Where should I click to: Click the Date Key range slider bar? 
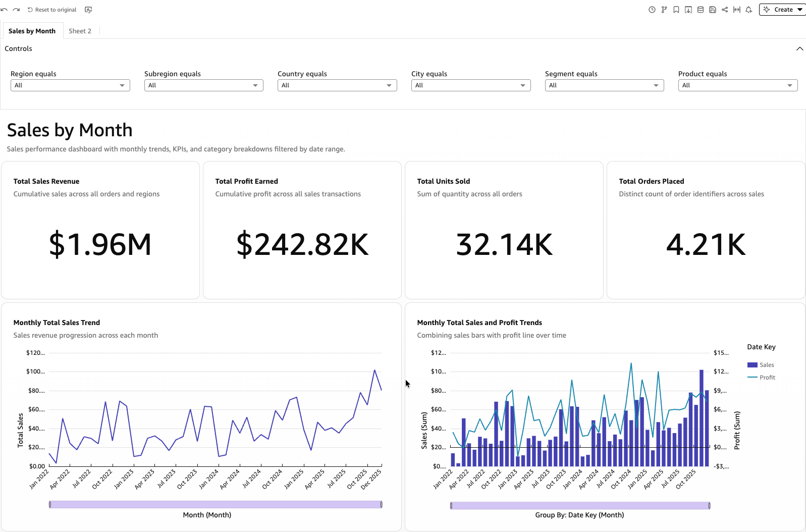click(580, 505)
